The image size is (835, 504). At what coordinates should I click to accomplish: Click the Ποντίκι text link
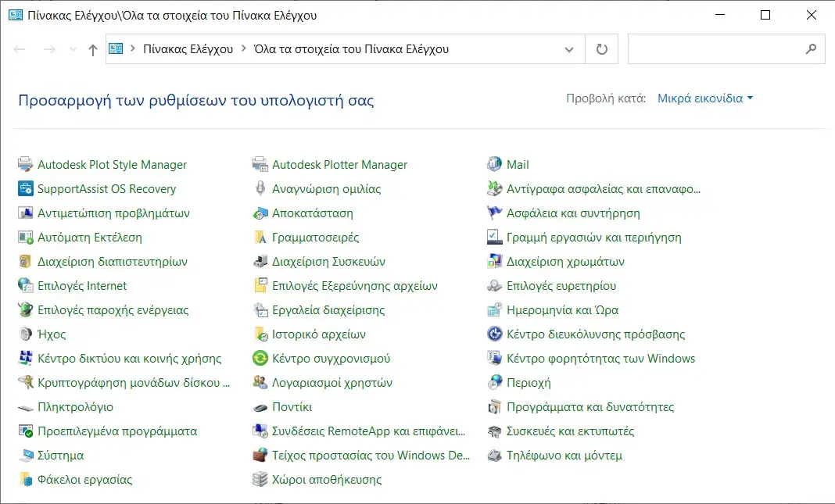pos(292,407)
